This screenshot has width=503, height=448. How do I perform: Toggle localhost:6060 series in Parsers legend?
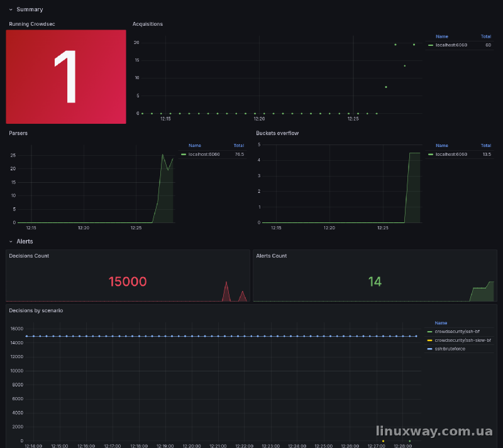coord(204,154)
